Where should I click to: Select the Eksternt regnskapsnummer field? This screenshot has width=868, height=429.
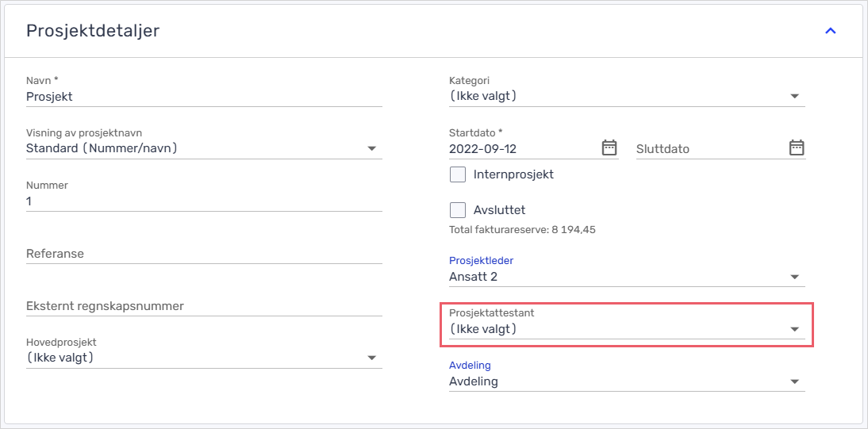204,306
